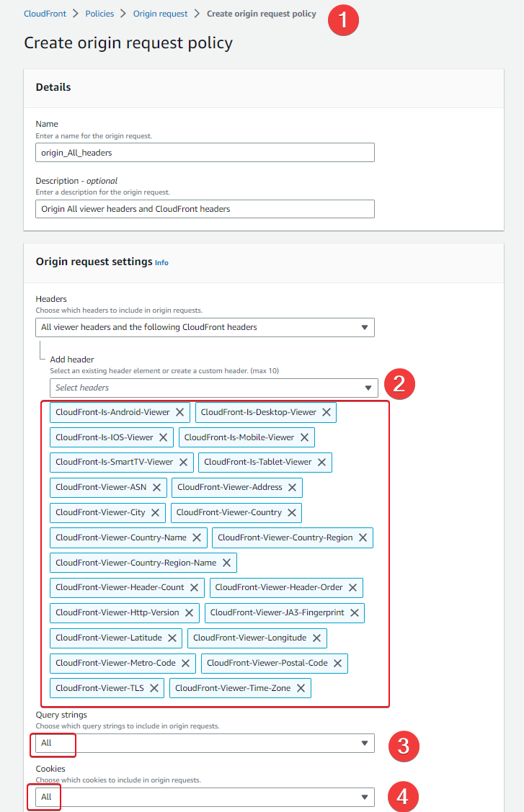Go to CloudFront breadcrumb link
The width and height of the screenshot is (524, 812).
click(45, 14)
